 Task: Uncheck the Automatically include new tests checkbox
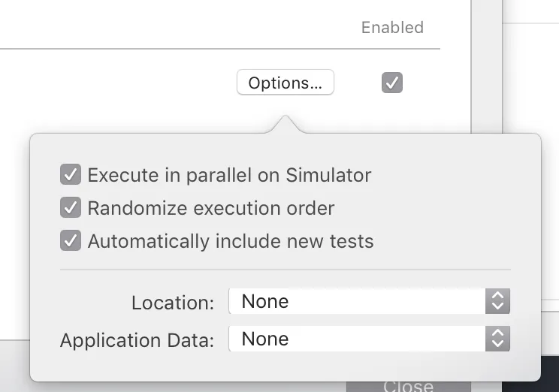click(x=71, y=241)
